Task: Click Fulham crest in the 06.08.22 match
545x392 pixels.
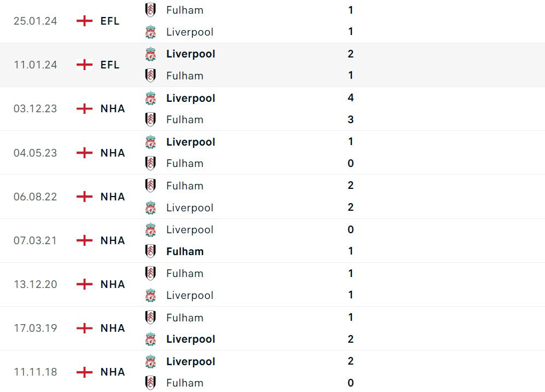Action: (150, 186)
